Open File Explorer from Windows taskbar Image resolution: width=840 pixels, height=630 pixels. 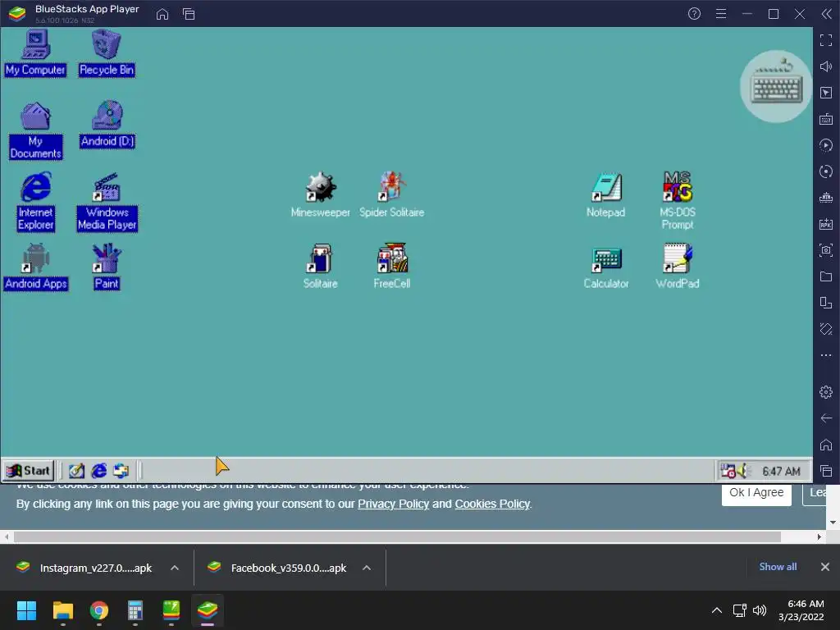tap(62, 610)
